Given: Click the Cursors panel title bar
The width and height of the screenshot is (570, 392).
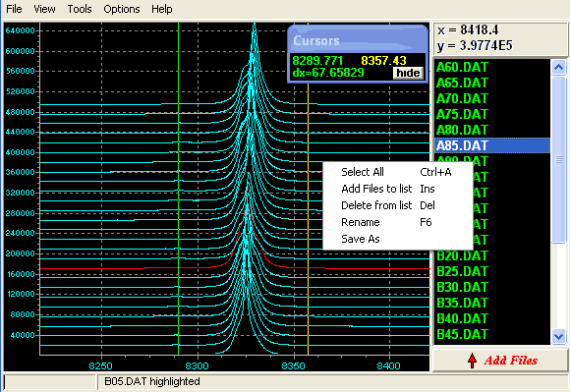Looking at the screenshot, I should [358, 40].
